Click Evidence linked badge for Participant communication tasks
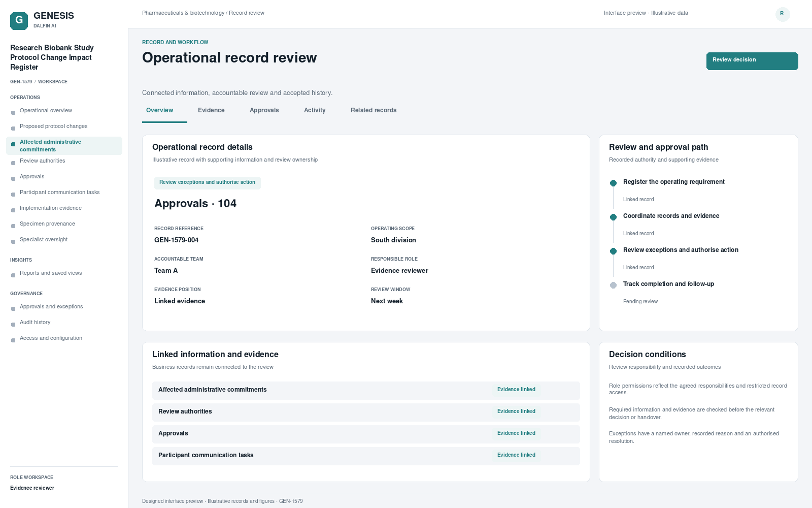Viewport: 812px width, 508px height. [x=516, y=455]
